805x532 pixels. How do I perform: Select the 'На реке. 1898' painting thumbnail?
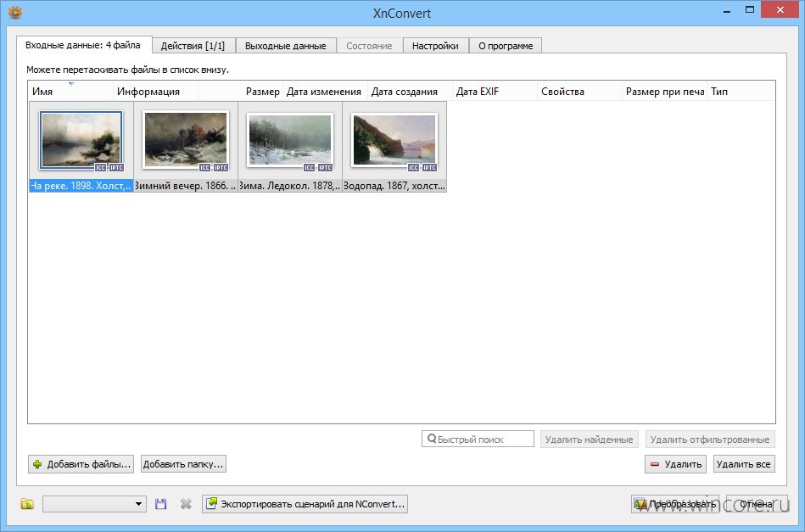tap(81, 140)
